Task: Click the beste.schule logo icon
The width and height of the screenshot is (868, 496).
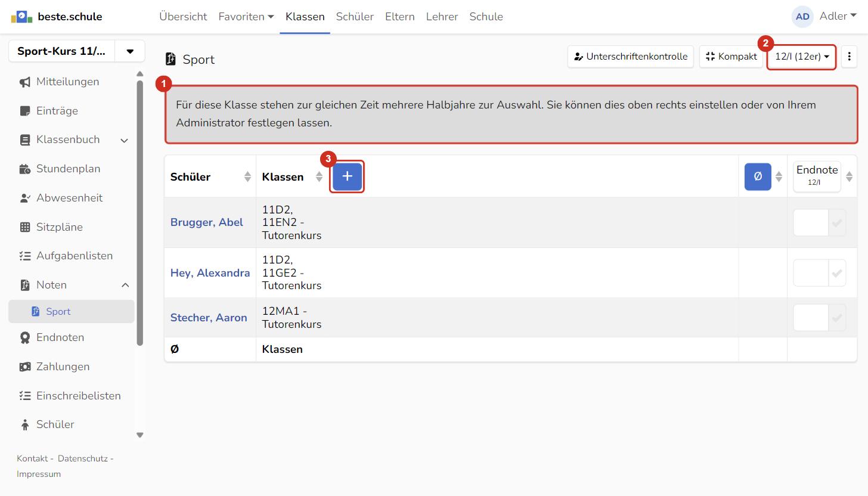Action: [21, 17]
